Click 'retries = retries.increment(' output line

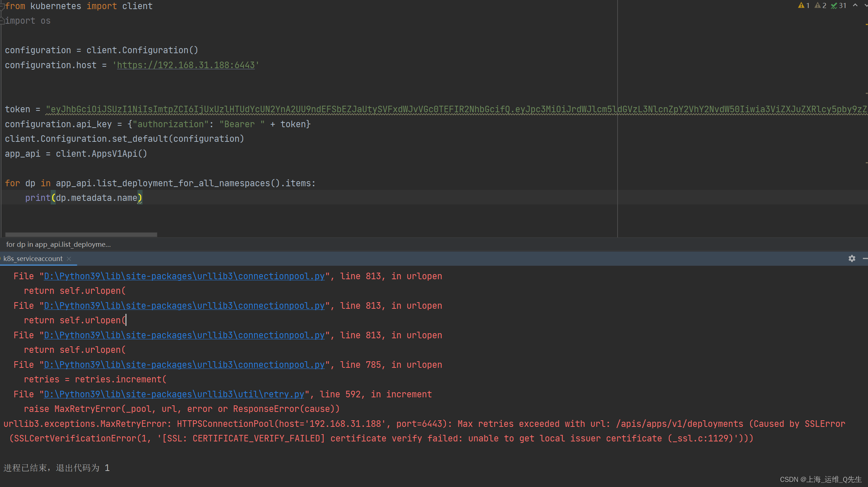95,379
